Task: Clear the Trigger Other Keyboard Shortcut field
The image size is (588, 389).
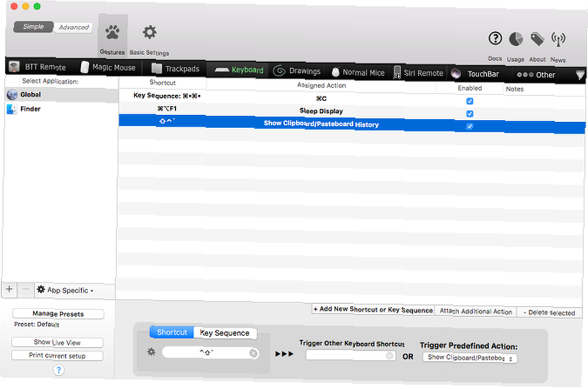Action: [390, 356]
